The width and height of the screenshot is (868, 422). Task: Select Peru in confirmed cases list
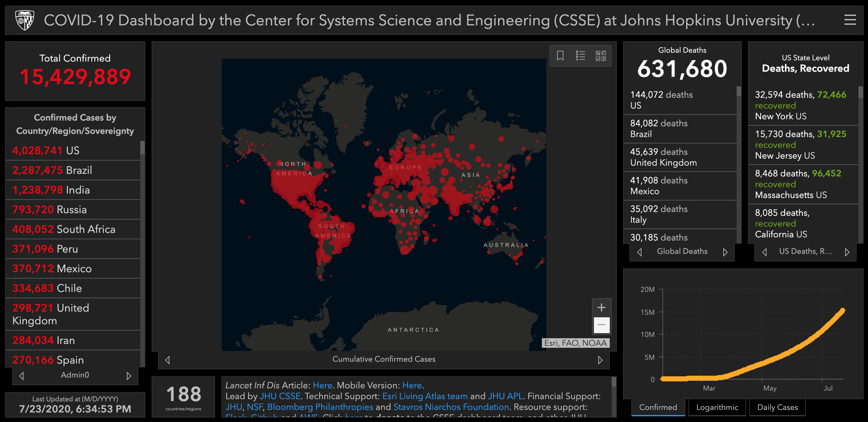click(73, 249)
